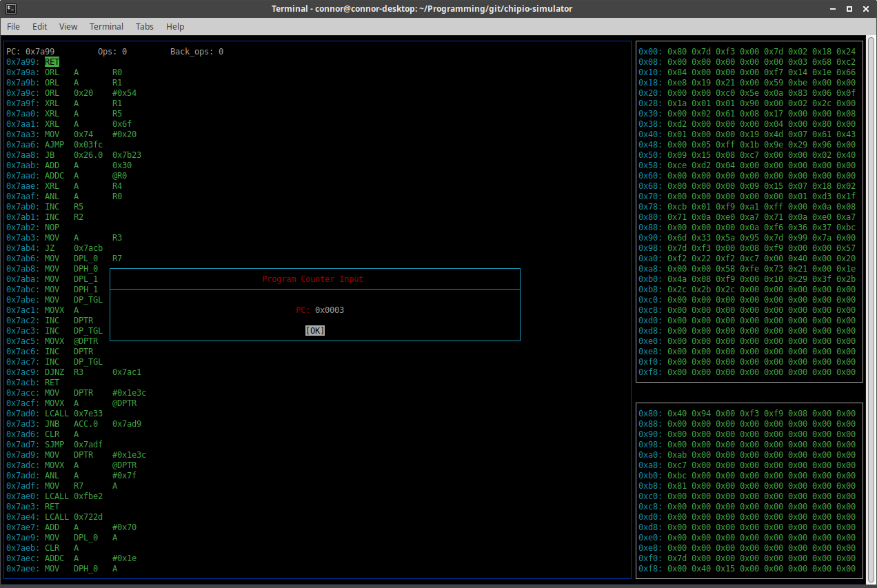This screenshot has width=877, height=588.
Task: Click lower memory row 0xf0 address label
Action: [x=650, y=558]
